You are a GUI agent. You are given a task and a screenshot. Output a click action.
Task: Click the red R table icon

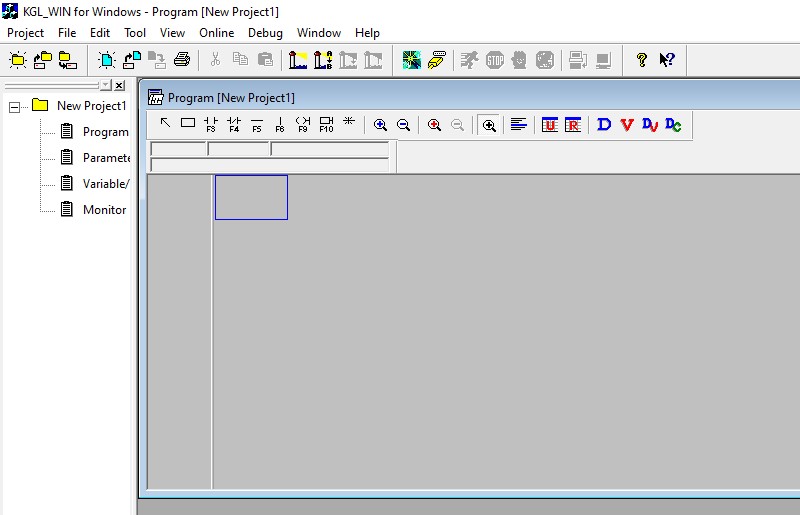click(x=573, y=125)
